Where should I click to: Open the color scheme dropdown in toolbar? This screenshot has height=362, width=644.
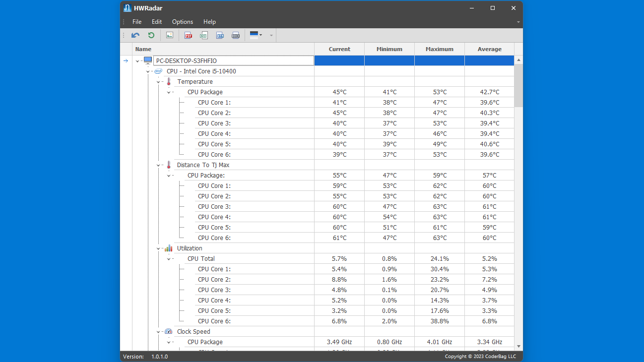tap(256, 35)
